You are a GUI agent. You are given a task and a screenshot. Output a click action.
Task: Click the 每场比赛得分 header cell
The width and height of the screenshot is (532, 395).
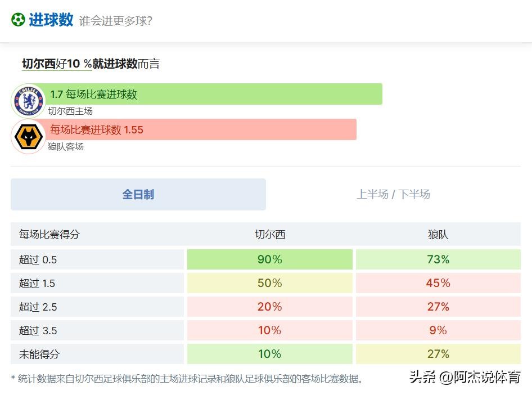coord(49,235)
